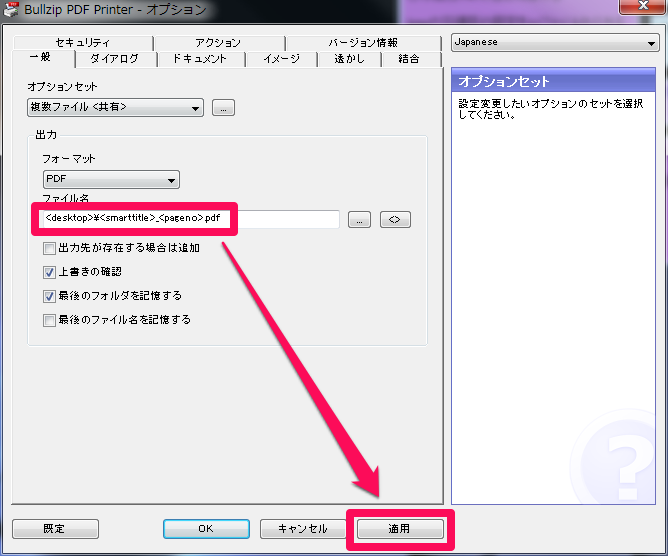Open the PDF format dropdown
Image resolution: width=668 pixels, height=556 pixels.
point(110,180)
